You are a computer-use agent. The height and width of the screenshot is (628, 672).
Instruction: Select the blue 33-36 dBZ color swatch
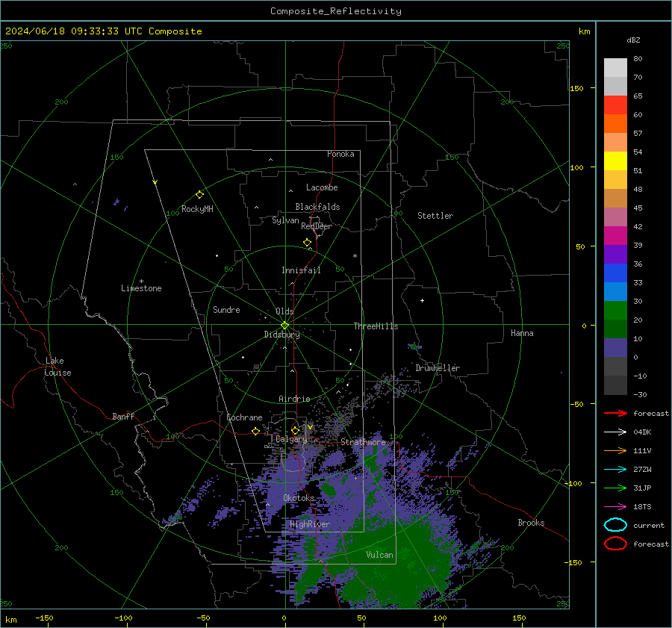coord(615,273)
